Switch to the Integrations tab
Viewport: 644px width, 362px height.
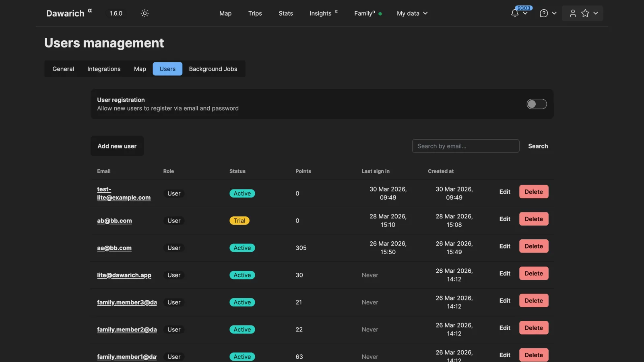104,69
